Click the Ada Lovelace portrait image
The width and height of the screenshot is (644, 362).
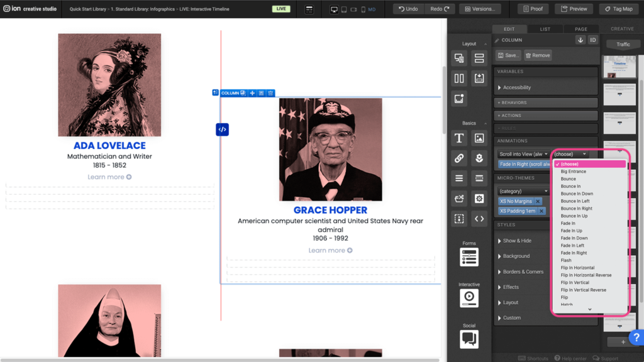click(109, 85)
